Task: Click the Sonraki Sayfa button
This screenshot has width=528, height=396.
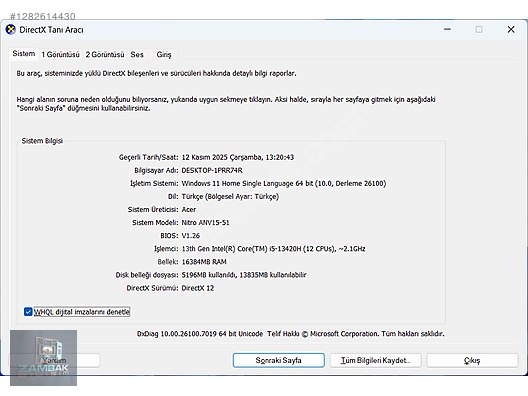Action: 278,360
